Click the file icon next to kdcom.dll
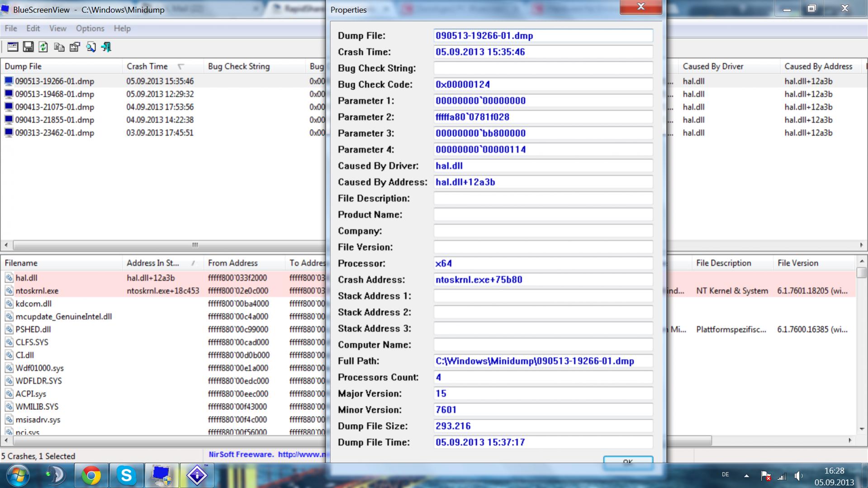This screenshot has height=488, width=868. click(x=9, y=303)
